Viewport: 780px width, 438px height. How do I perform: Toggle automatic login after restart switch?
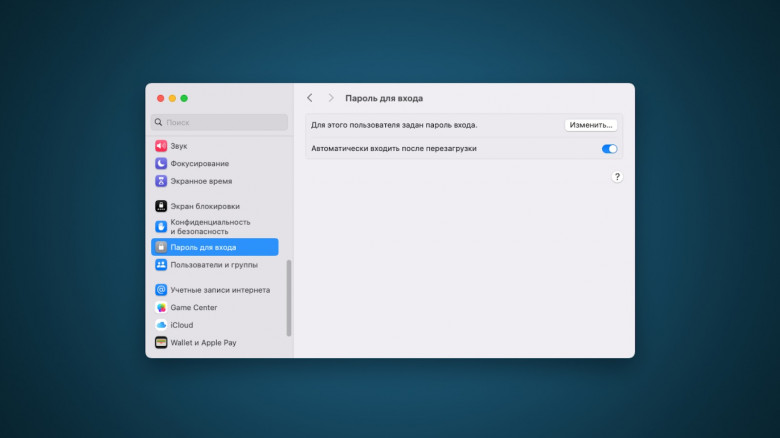[x=609, y=149]
